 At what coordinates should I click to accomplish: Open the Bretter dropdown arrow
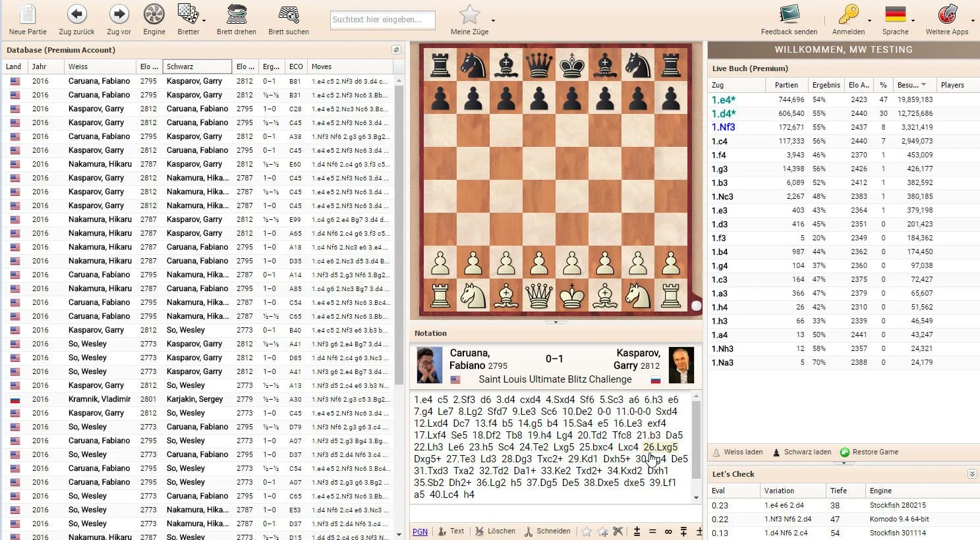[x=204, y=21]
